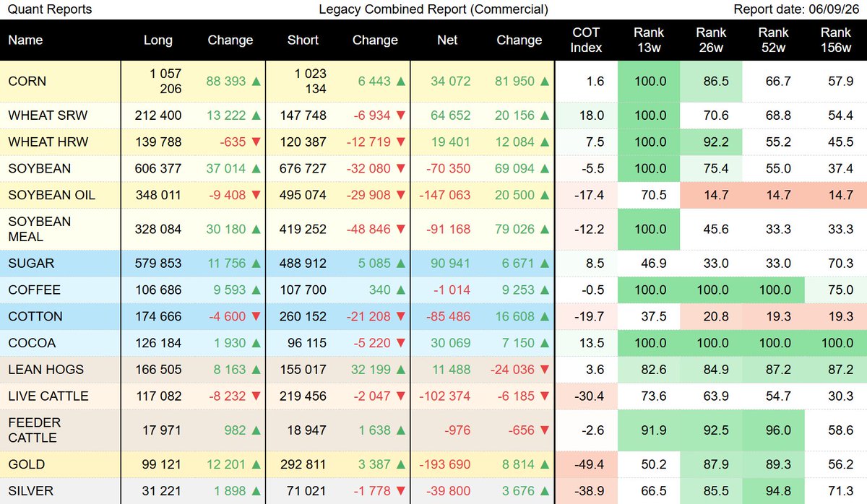Click red down arrow beside -6 934
The height and width of the screenshot is (504, 867).
tap(400, 115)
